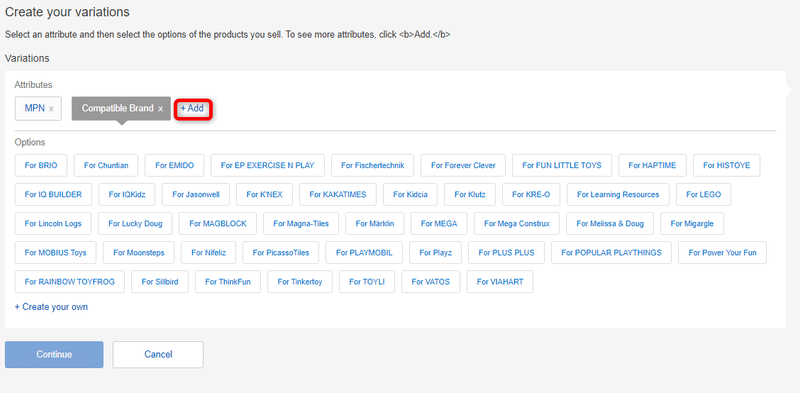Viewport: 800px width, 393px height.
Task: Click the For Migargle option
Action: click(x=692, y=224)
